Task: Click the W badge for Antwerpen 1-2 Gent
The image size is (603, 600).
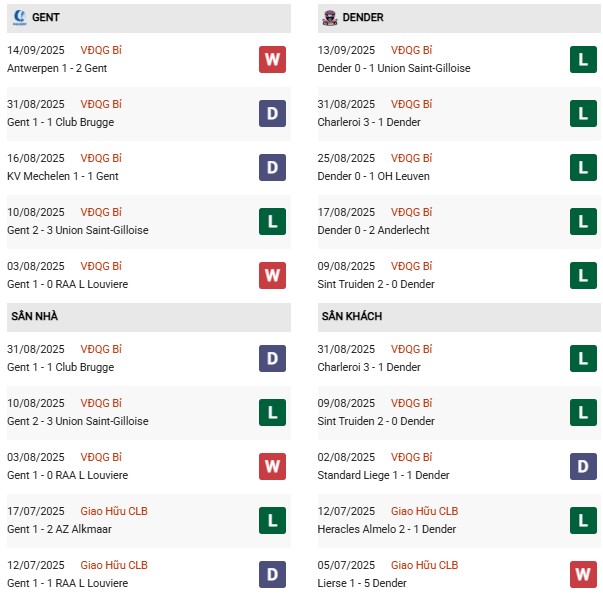Action: tap(272, 59)
